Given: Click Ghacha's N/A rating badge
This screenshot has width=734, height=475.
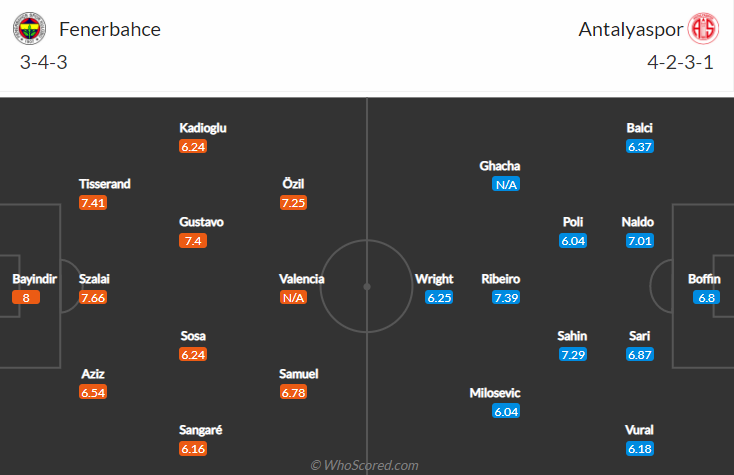Looking at the screenshot, I should (506, 184).
